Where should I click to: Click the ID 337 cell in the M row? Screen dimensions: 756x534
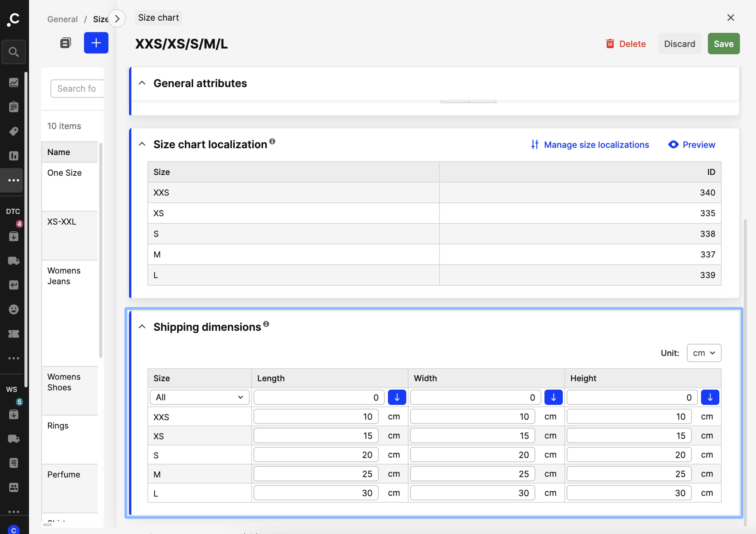point(580,255)
